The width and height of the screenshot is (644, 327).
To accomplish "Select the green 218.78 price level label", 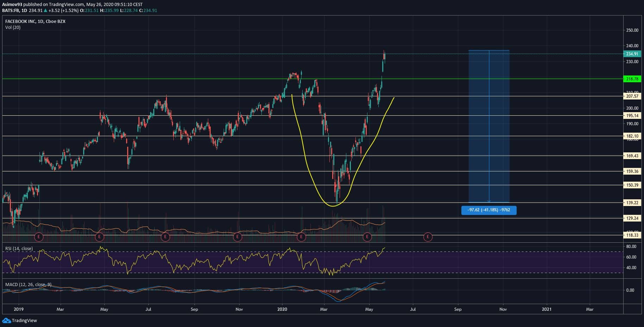I will click(632, 79).
